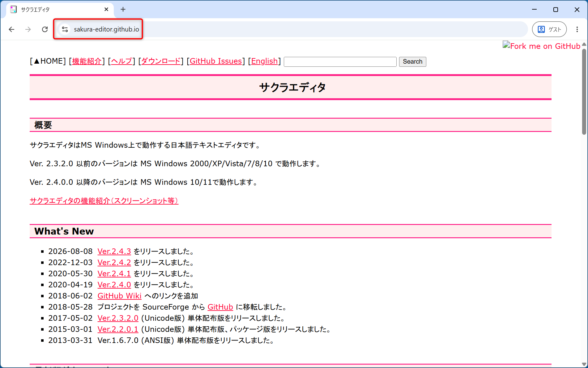Open the 機能紹介 navigation link

87,61
